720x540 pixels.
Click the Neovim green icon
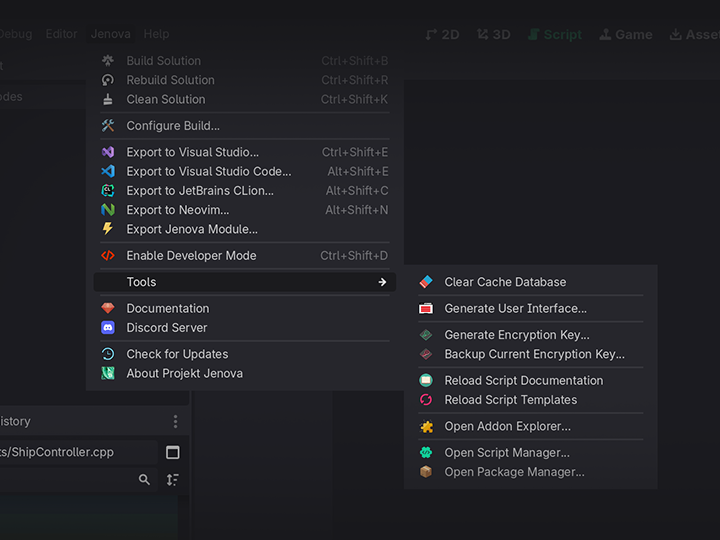coord(108,210)
